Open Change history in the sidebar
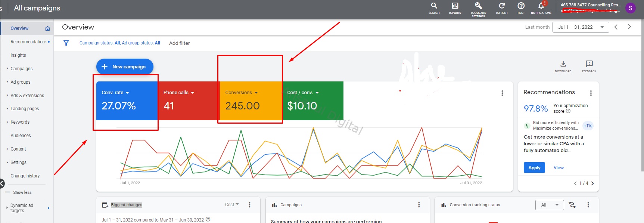 25,176
